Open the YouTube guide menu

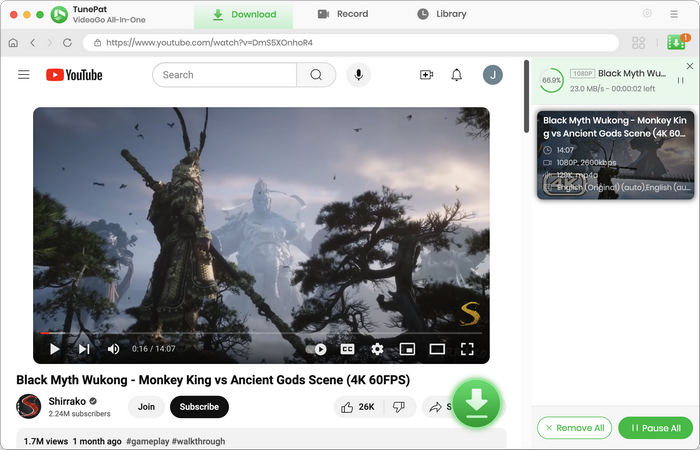click(24, 75)
